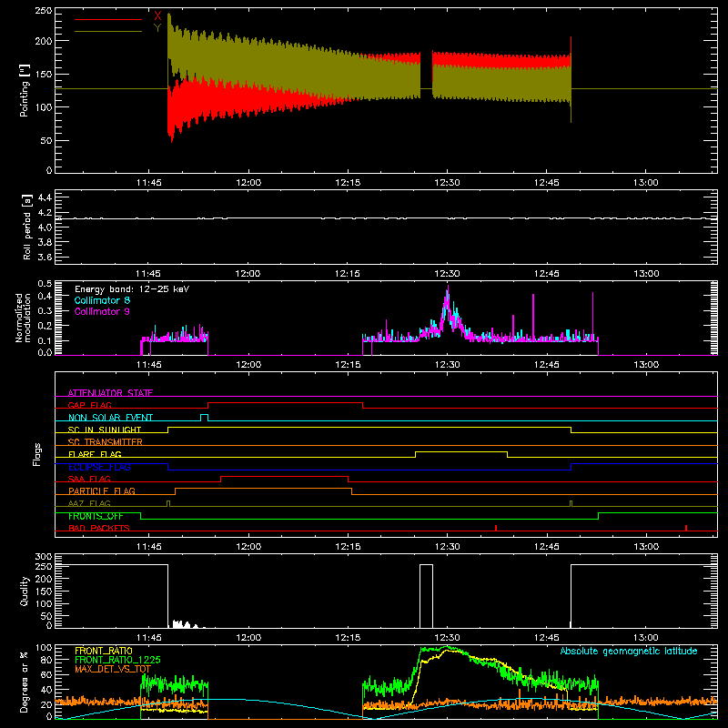Click the ATTENUATOR_STATE flag label
Screen dimensions: 728x728
tap(110, 393)
